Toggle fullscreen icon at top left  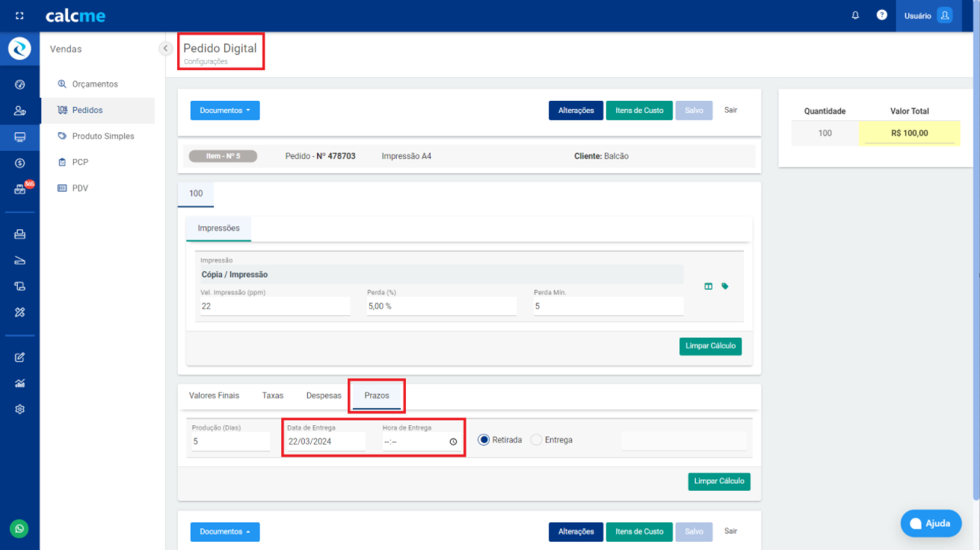click(x=19, y=16)
